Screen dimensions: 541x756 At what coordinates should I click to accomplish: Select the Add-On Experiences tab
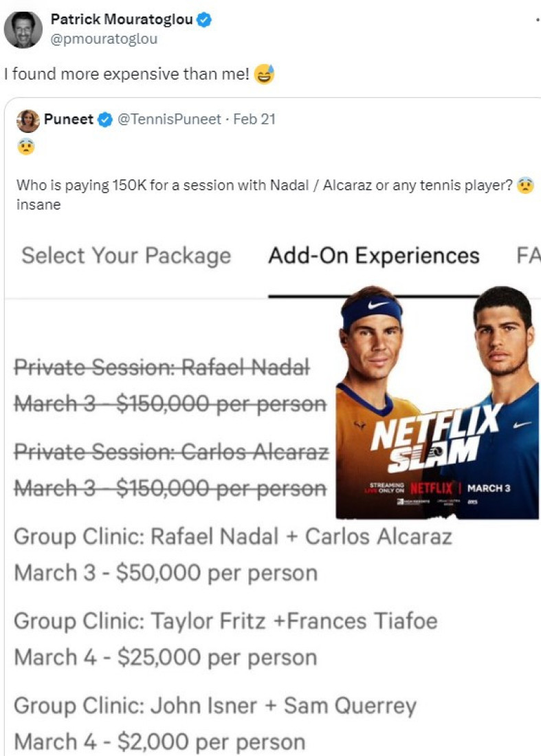pyautogui.click(x=374, y=255)
